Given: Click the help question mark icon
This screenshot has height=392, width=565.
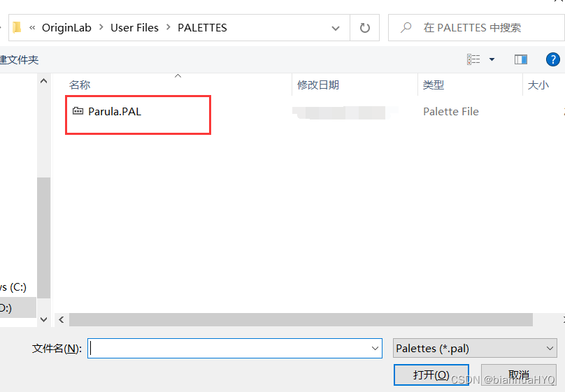Looking at the screenshot, I should [552, 59].
